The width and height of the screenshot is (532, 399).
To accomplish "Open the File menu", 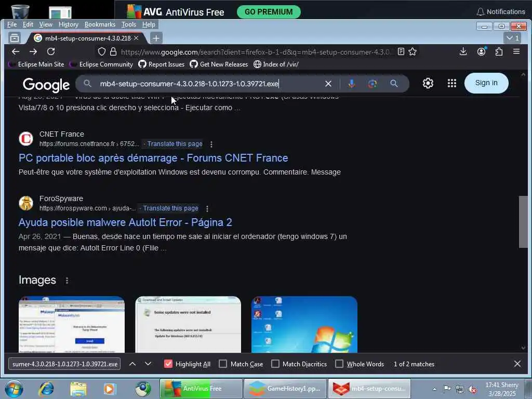I will pyautogui.click(x=12, y=24).
